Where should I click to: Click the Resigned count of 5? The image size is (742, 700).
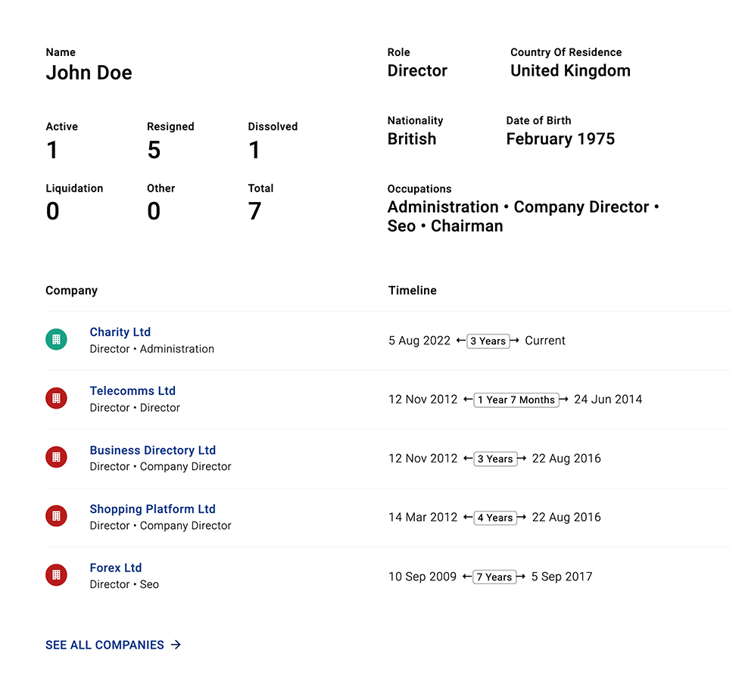pyautogui.click(x=154, y=151)
